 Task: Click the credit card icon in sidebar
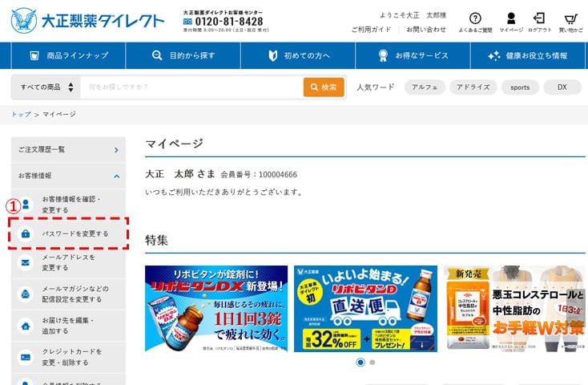[26, 355]
